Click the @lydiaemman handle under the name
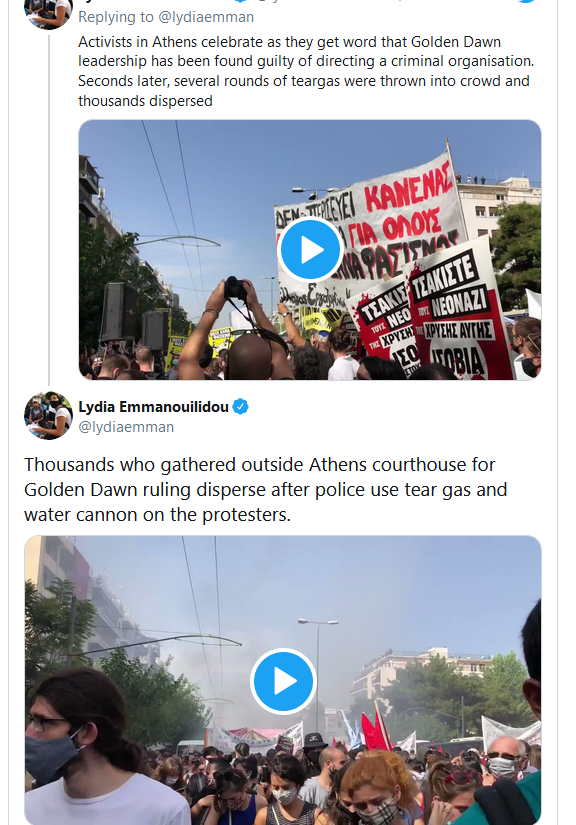Viewport: 576px width, 825px height. click(x=126, y=427)
